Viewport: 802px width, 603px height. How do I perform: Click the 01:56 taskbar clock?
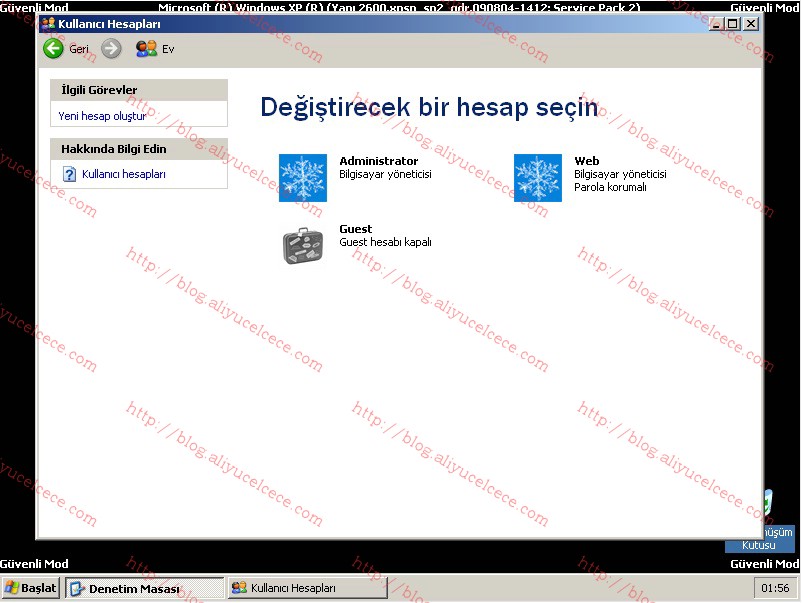[775, 588]
